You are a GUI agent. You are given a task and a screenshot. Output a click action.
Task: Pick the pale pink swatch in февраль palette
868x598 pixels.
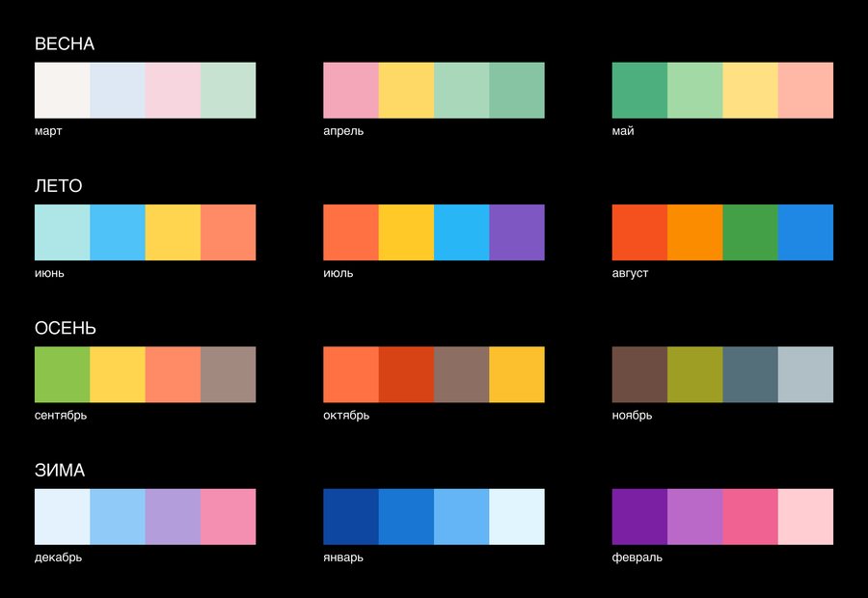(x=806, y=517)
